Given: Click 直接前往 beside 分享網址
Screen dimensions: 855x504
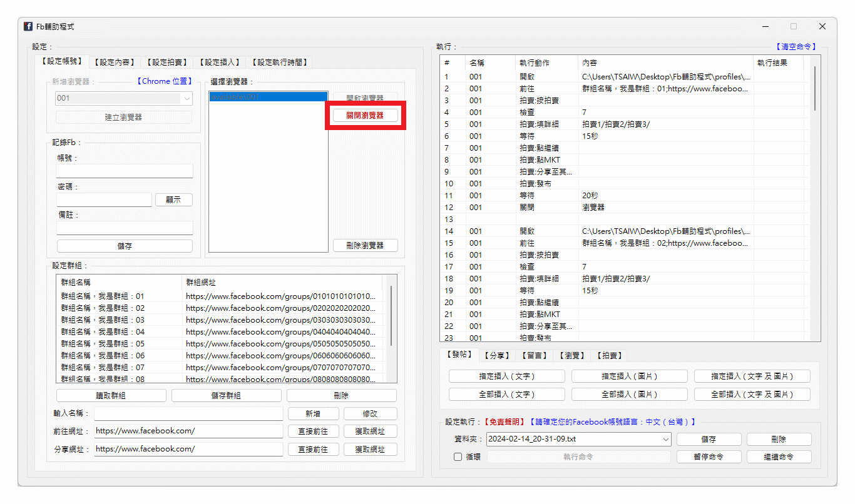Looking at the screenshot, I should click(314, 449).
